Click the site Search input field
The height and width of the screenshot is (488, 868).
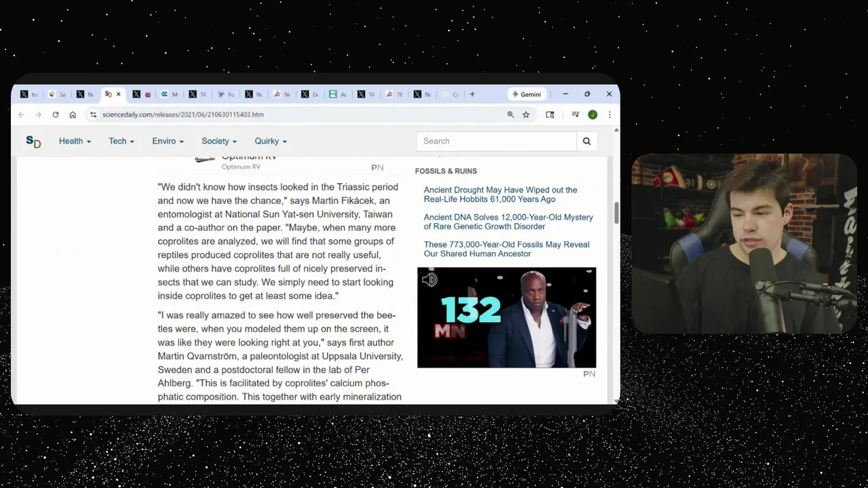[496, 141]
